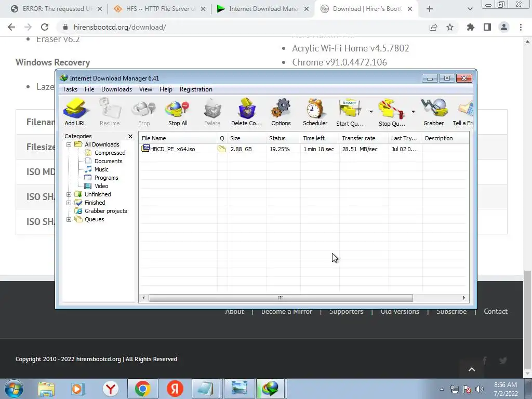Sort by Size column header
This screenshot has width=532, height=399.
click(x=247, y=138)
